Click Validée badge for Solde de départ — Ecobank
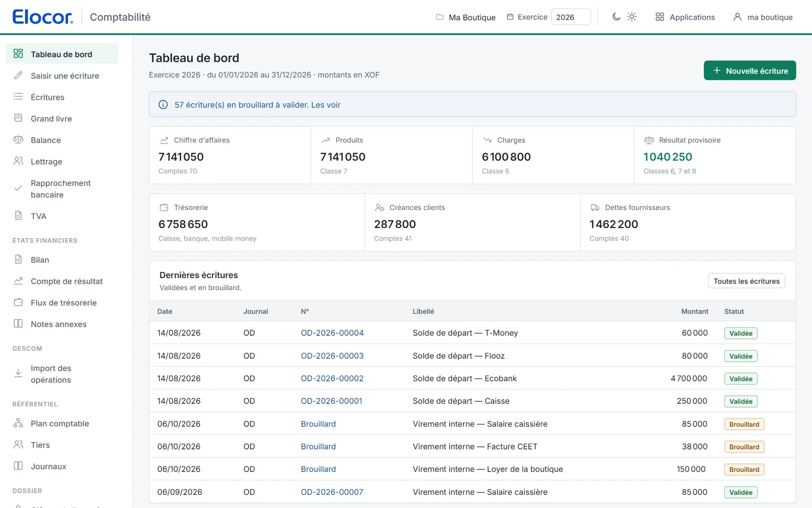Viewport: 812px width, 508px height. click(x=741, y=379)
